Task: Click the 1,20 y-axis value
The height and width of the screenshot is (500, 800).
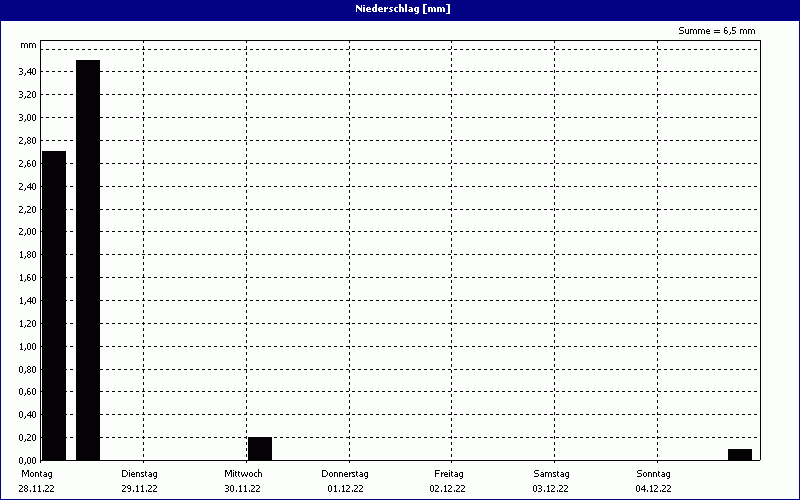Action: pos(27,324)
